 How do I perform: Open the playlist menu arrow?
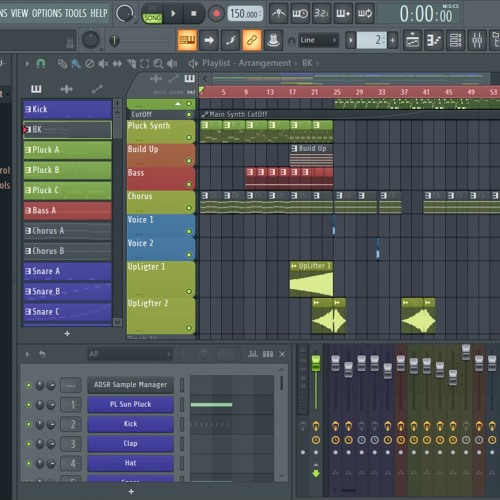pos(27,63)
